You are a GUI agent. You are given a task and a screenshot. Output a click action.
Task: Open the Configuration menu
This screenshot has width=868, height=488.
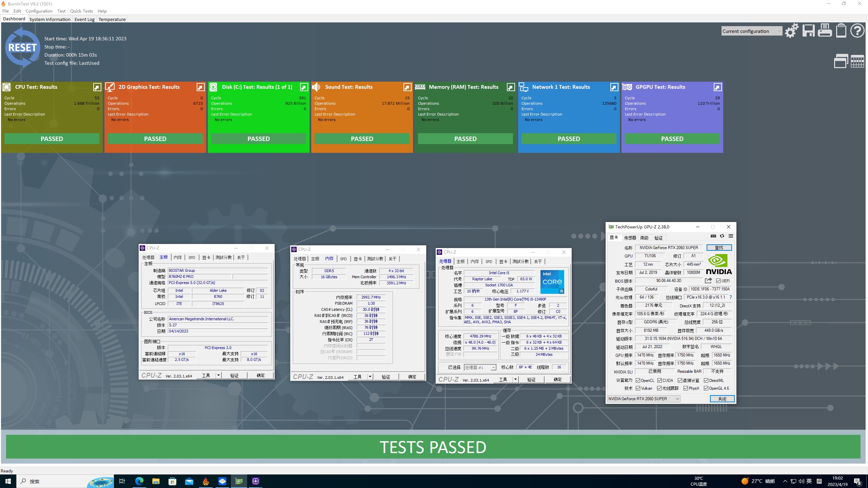39,11
